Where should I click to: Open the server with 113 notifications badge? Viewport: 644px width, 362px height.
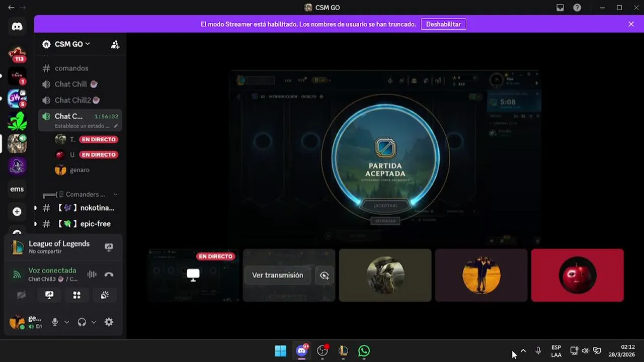(x=17, y=54)
